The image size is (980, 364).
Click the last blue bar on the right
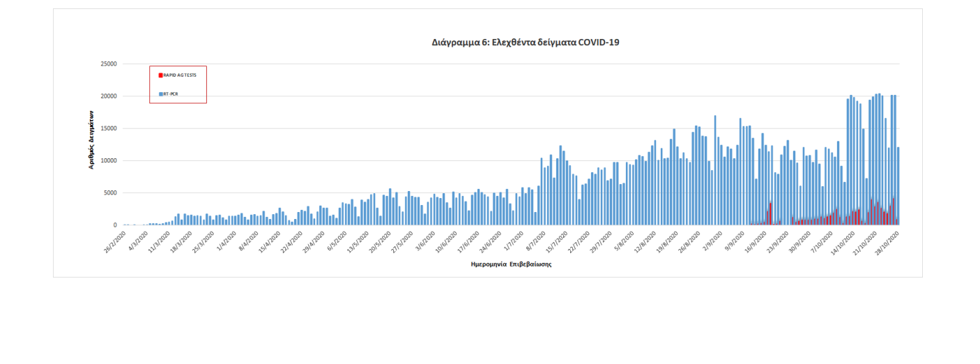(898, 186)
